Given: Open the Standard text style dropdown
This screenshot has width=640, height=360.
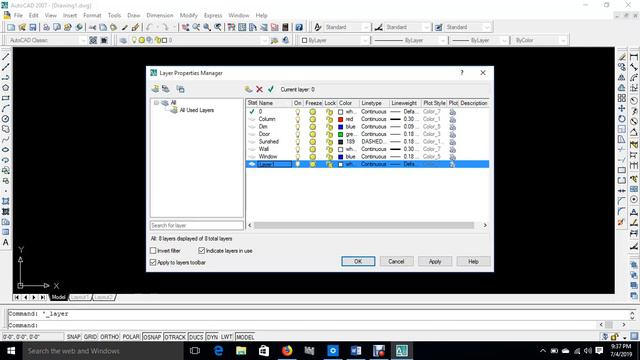Looking at the screenshot, I should [366, 27].
